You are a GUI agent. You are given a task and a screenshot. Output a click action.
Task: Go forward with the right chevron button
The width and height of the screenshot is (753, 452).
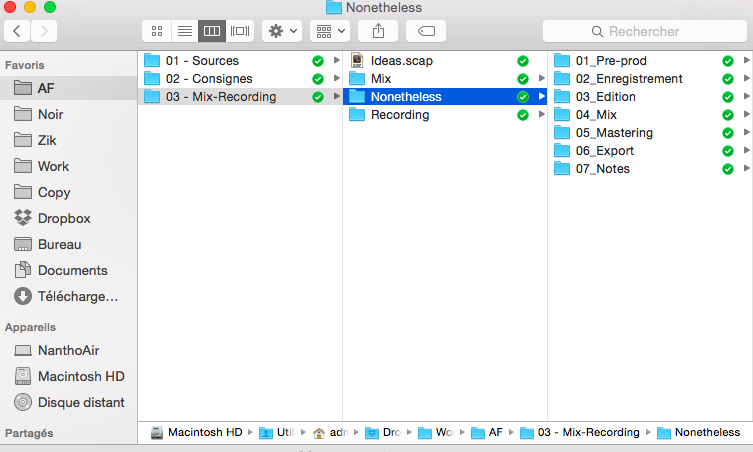pos(44,31)
